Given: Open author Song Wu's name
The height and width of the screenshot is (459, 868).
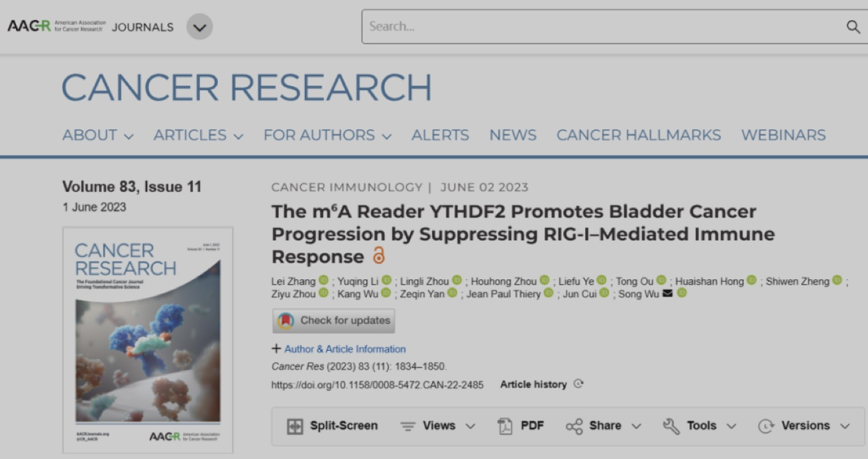Looking at the screenshot, I should coord(639,294).
